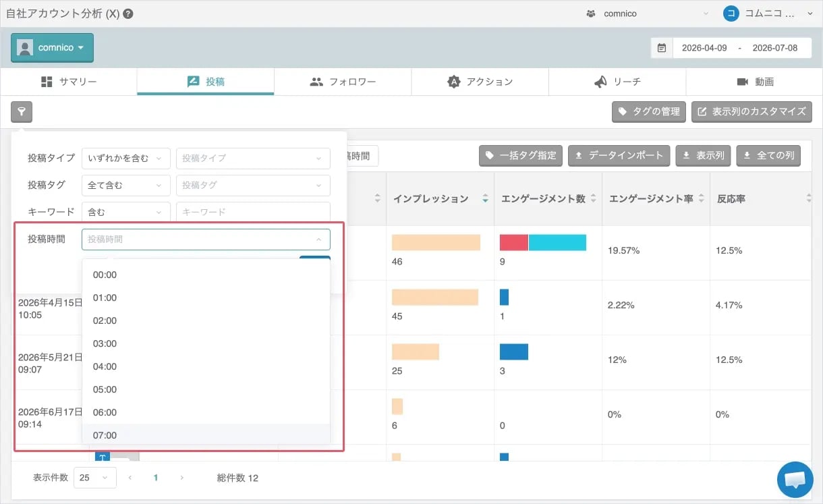Select 04:00 time option
This screenshot has height=504, width=823.
(206, 366)
